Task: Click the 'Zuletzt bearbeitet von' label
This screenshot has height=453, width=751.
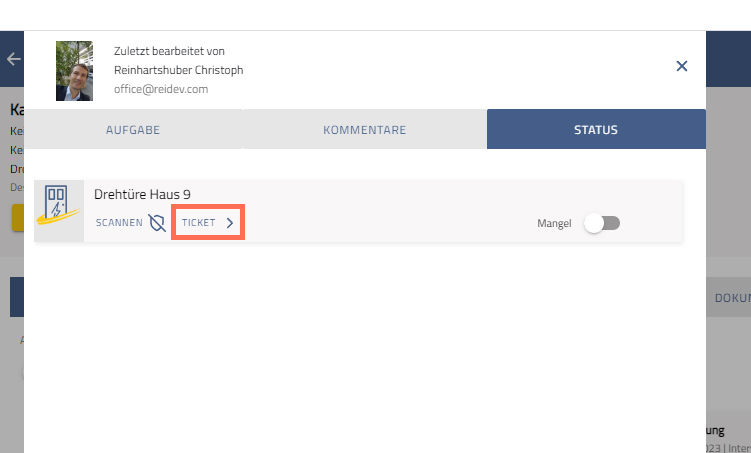Action: pos(169,51)
